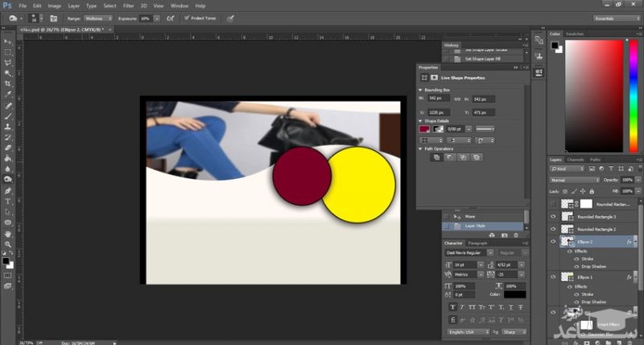644x345 pixels.
Task: Select the Crop tool
Action: point(8,83)
